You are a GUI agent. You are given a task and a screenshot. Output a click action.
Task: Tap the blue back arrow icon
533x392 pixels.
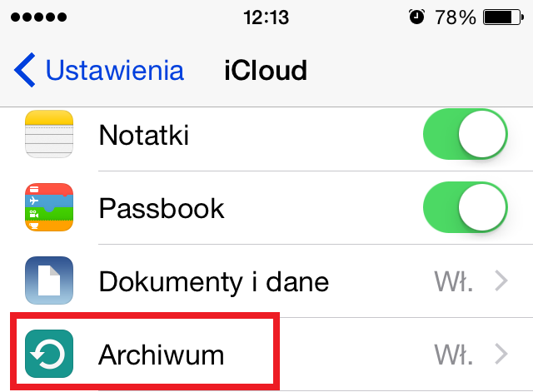(x=24, y=70)
